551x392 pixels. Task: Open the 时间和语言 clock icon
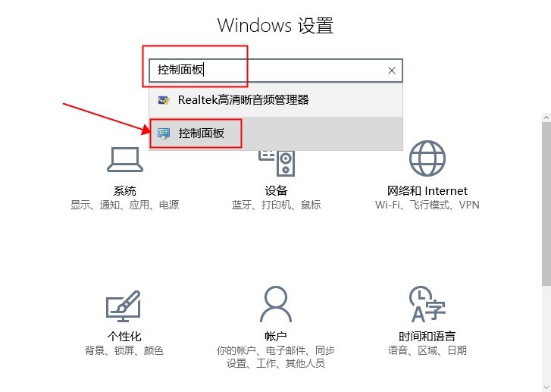427,304
